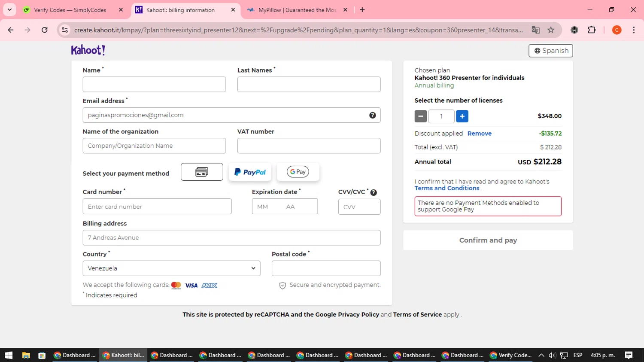This screenshot has width=644, height=362.
Task: Click the Name of the organization field
Action: tap(154, 146)
